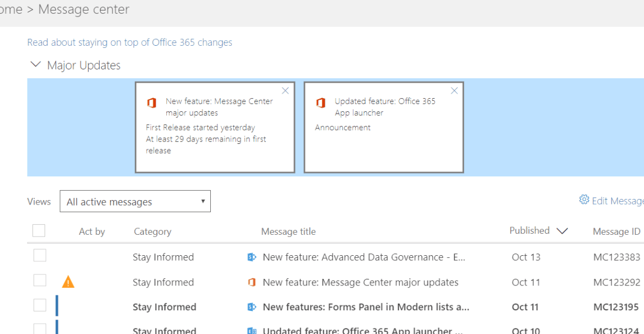Screen dimensions: 644x334
Task: Click the orange Office icon beside Message Center major updates row
Action: 252,282
